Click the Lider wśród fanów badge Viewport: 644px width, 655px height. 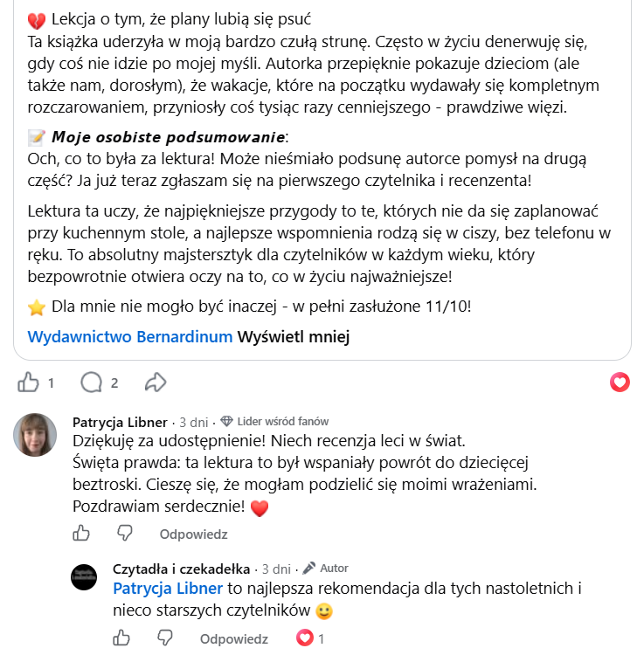274,422
